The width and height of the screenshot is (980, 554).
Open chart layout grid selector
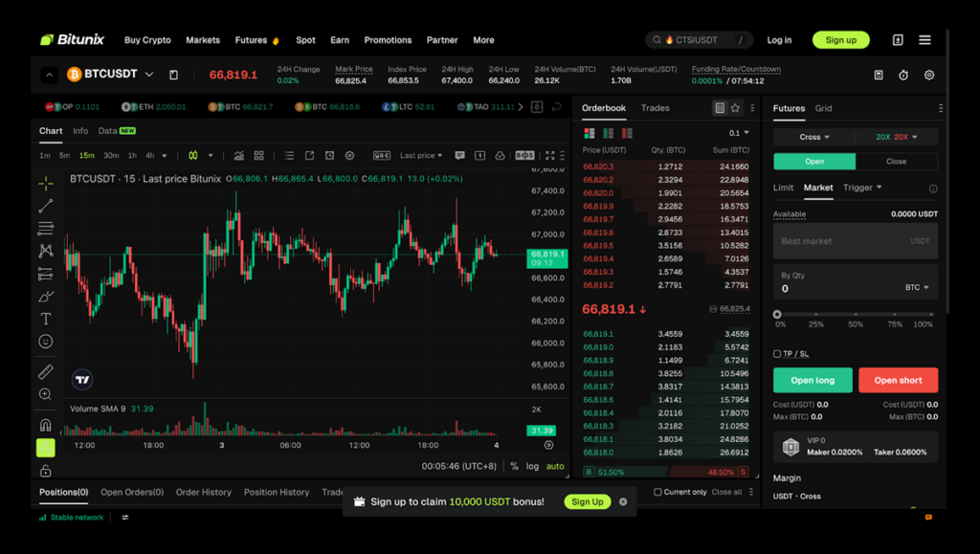[x=258, y=156]
